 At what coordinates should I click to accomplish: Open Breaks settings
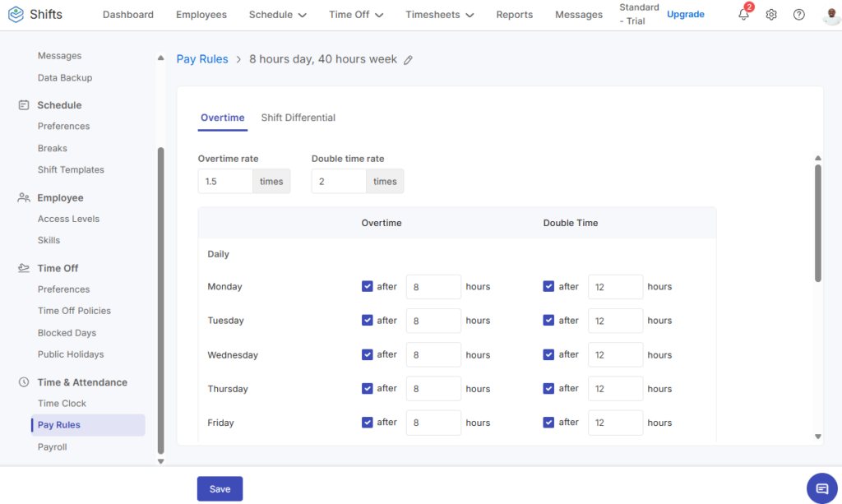[52, 148]
